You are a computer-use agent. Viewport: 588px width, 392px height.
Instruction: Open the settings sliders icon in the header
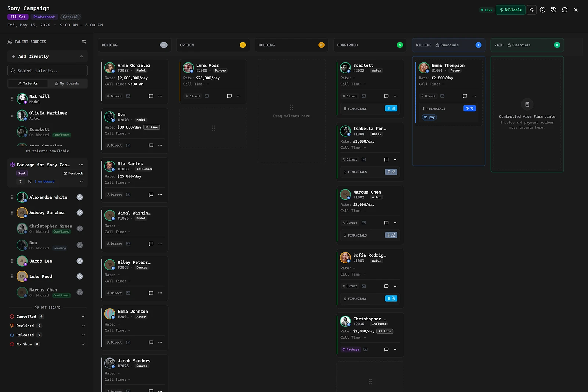531,10
